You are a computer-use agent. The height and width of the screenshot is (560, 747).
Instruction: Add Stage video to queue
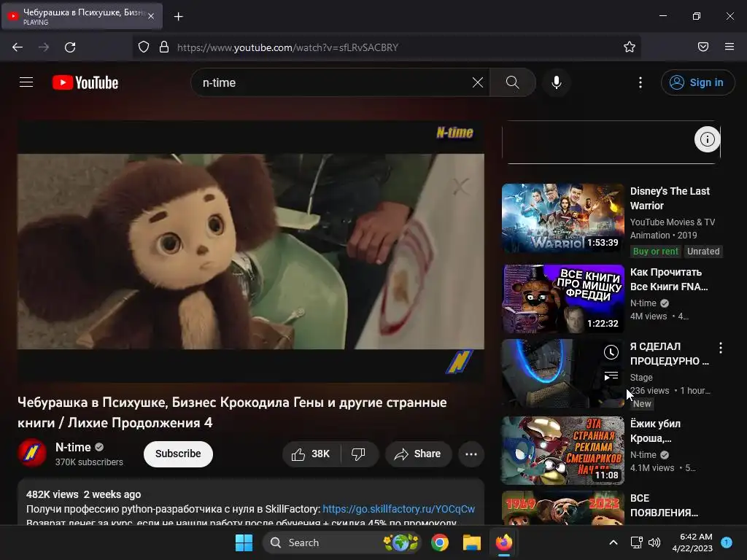[x=611, y=376]
